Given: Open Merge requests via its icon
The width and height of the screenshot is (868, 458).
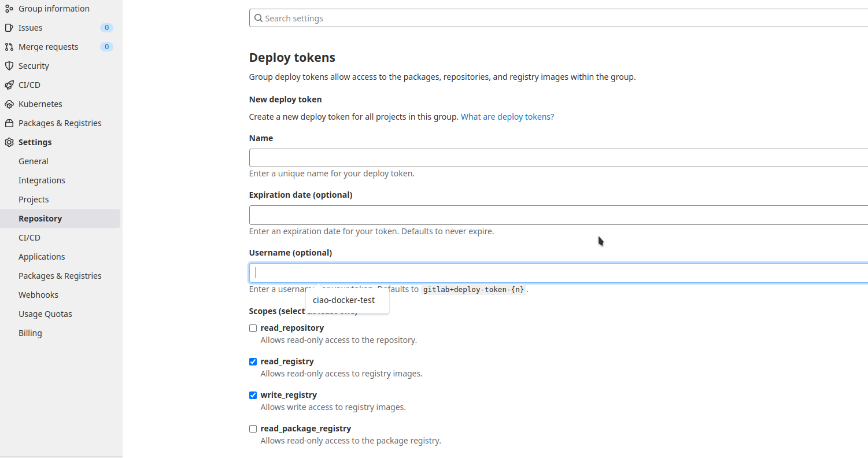Looking at the screenshot, I should 9,47.
